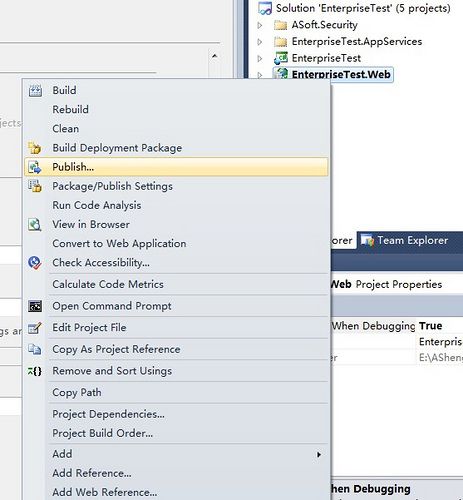The image size is (463, 500).
Task: Click the Remove and Sort Usings icon
Action: [35, 371]
